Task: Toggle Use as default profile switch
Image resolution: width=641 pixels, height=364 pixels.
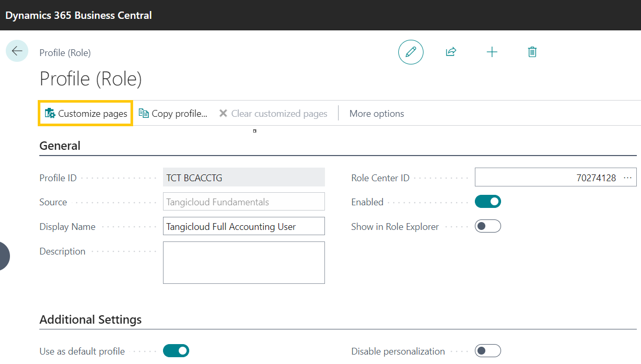Action: coord(176,351)
